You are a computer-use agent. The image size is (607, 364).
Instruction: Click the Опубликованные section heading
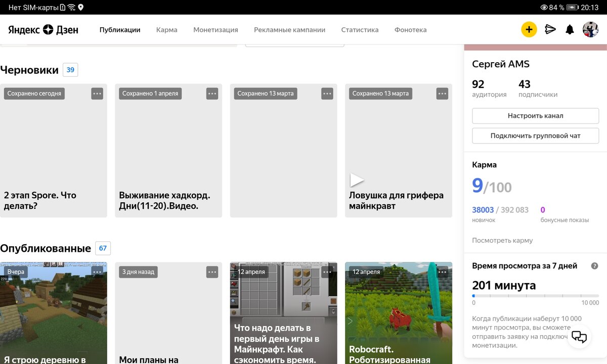46,248
